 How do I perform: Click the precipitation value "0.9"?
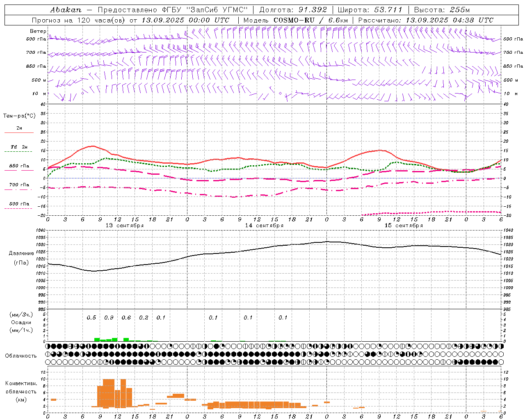(x=109, y=317)
